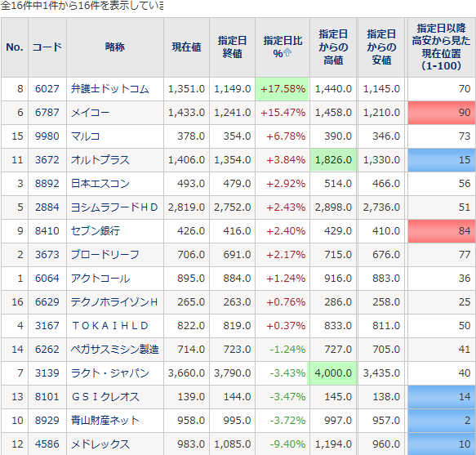The image size is (476, 455).
Task: Open the 日本エスコン stock link
Action: coord(100,184)
